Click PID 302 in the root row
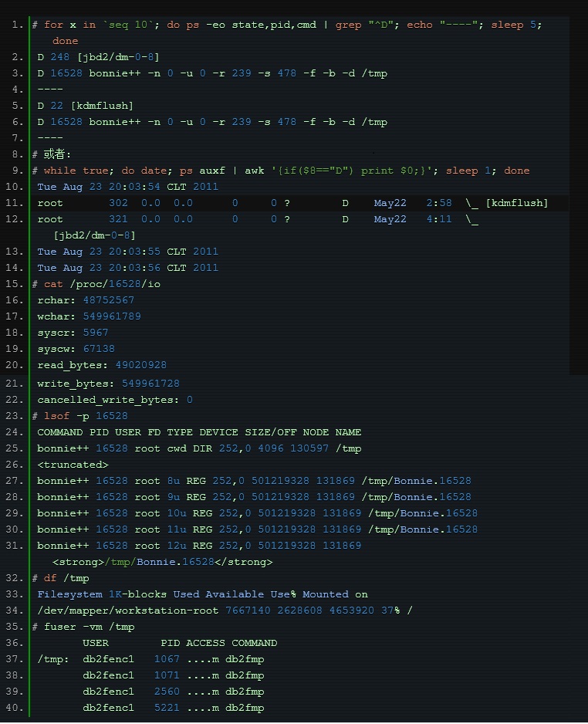The width and height of the screenshot is (588, 724). pyautogui.click(x=118, y=203)
